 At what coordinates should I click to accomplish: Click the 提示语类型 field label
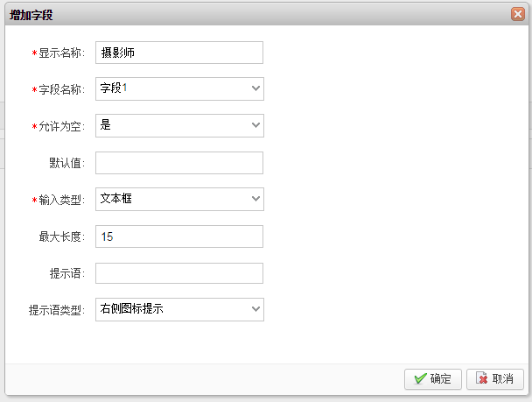[57, 310]
